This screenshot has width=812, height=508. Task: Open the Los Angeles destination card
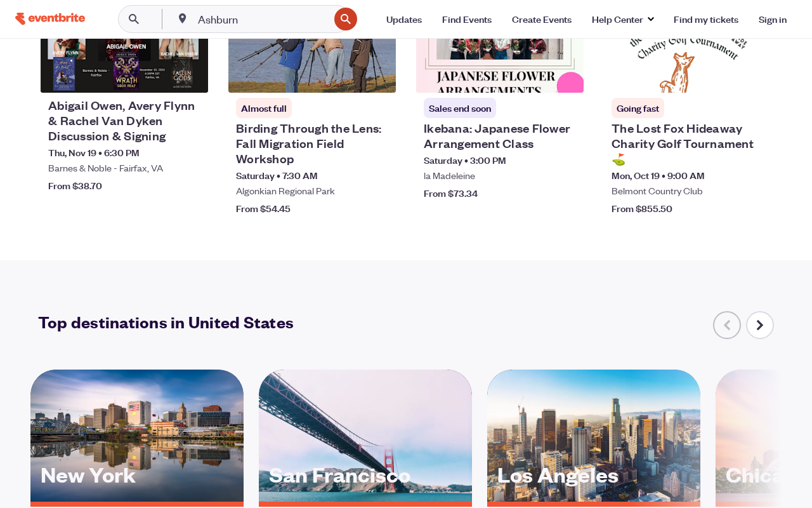(594, 439)
